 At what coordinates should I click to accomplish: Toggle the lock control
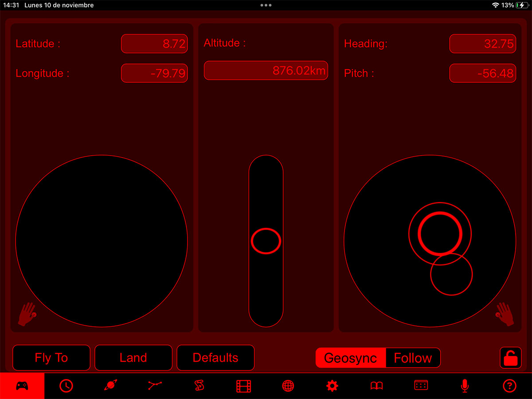click(x=509, y=358)
